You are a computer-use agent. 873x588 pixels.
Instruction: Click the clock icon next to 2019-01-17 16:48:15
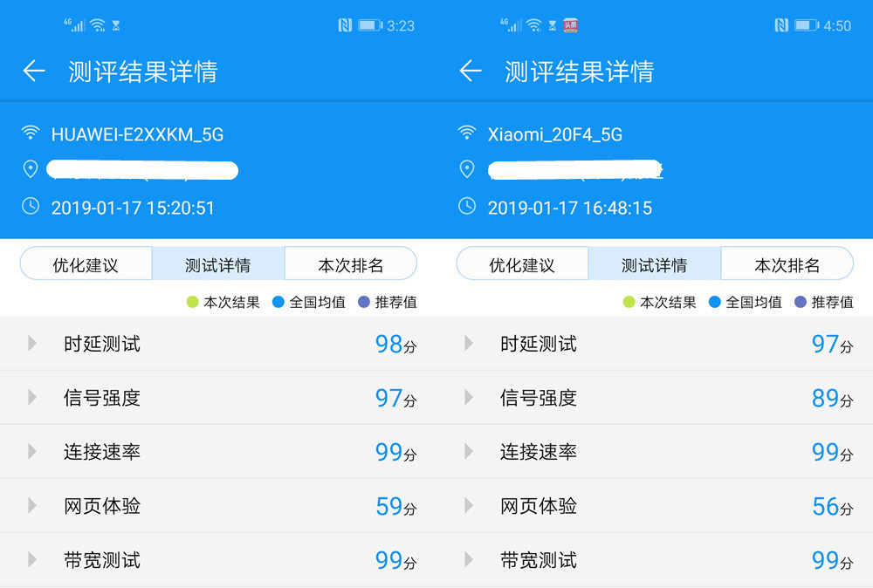tap(468, 208)
